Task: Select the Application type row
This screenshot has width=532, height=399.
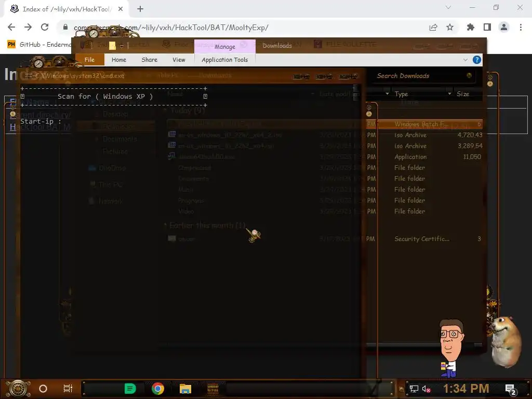Action: click(325, 157)
